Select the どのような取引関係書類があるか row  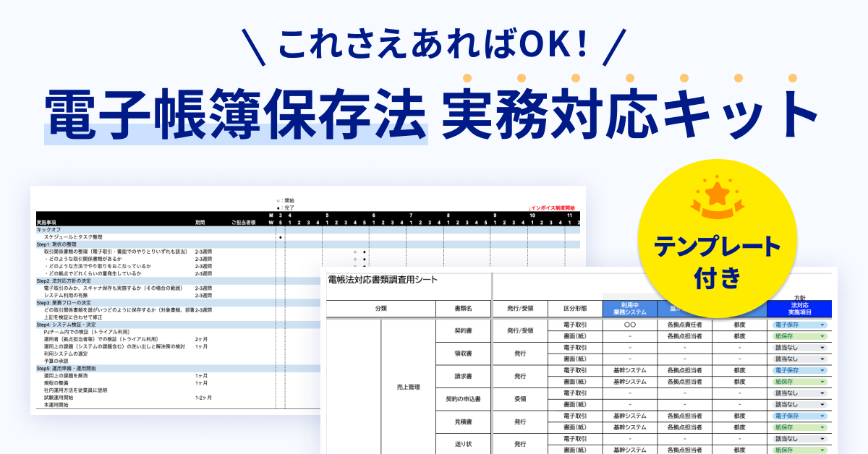(x=308, y=259)
